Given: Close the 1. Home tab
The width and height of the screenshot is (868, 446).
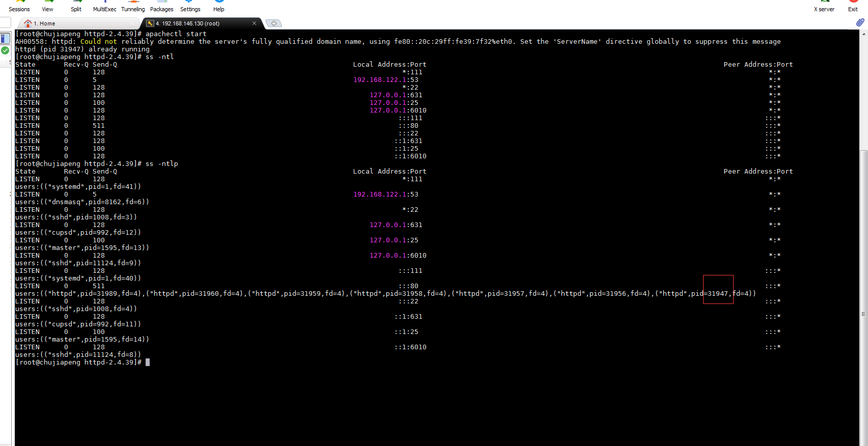Looking at the screenshot, I should (132, 23).
